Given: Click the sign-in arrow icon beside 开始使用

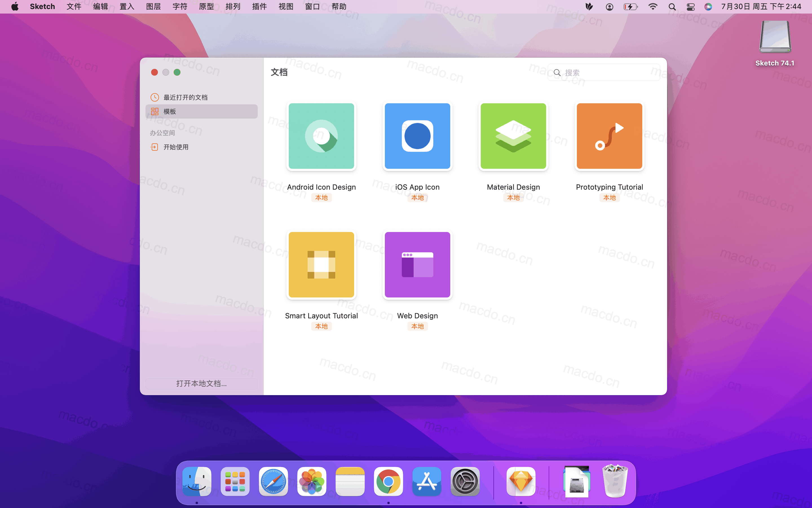Looking at the screenshot, I should (x=154, y=147).
